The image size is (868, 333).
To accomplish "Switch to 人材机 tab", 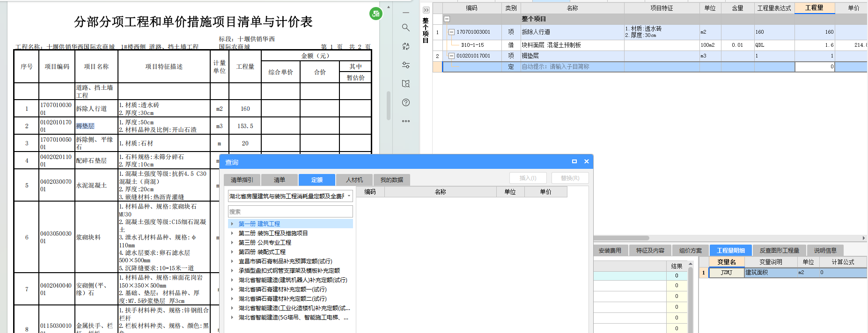I will [354, 180].
